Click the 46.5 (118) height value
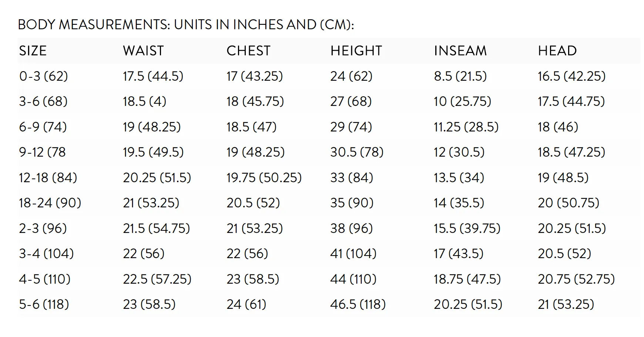The image size is (644, 337). [358, 304]
